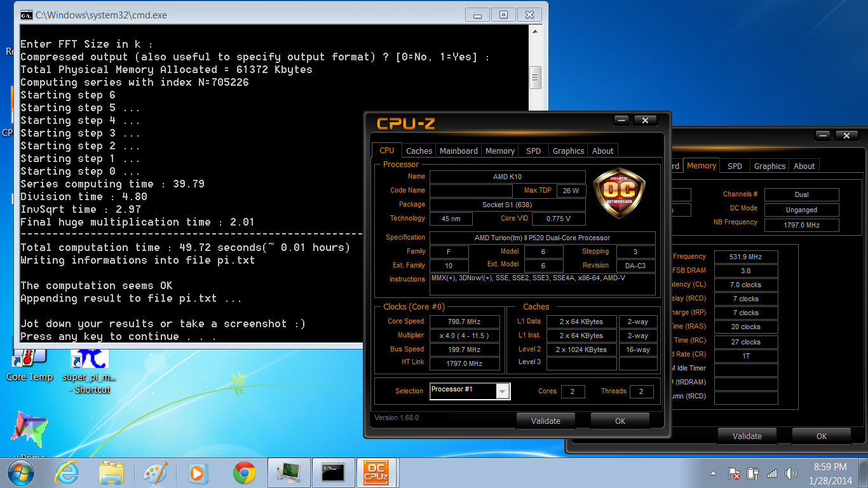Open the network signal tray icon
This screenshot has height=488, width=868.
772,473
